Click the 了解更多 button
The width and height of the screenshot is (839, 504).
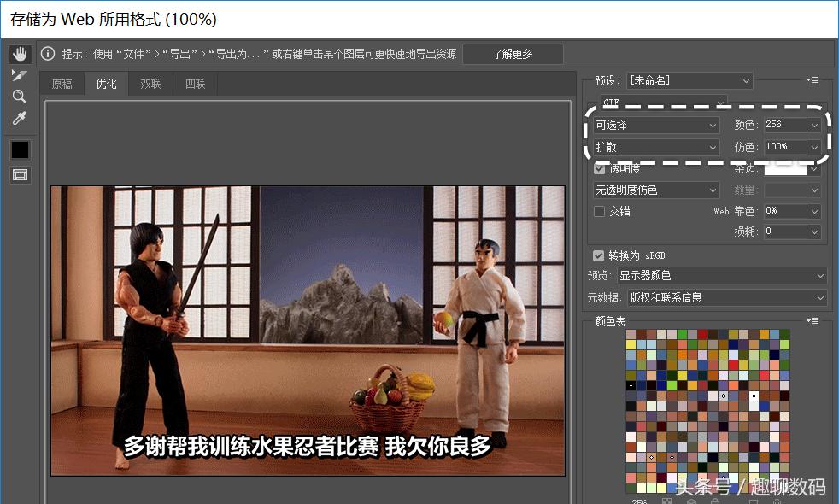tap(513, 53)
